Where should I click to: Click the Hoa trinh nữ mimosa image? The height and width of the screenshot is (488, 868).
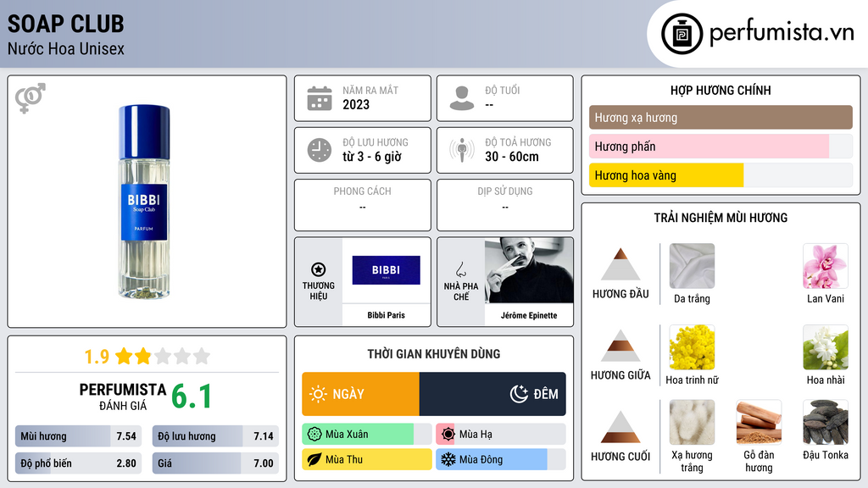click(692, 347)
